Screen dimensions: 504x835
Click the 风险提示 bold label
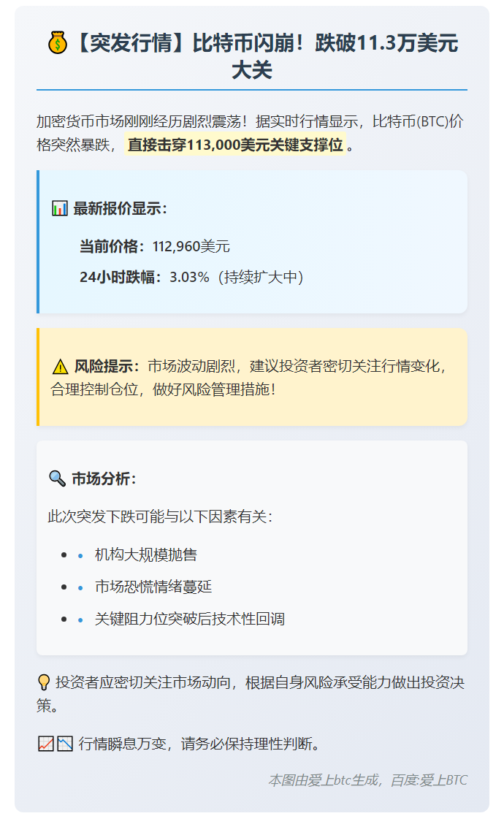107,366
